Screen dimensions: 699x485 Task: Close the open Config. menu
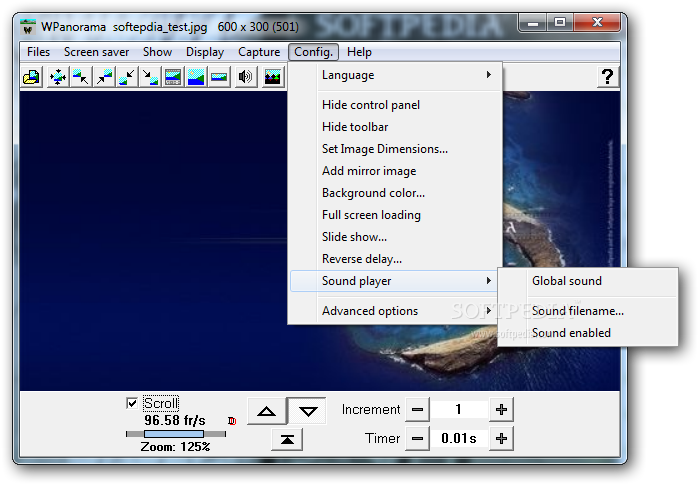(313, 52)
